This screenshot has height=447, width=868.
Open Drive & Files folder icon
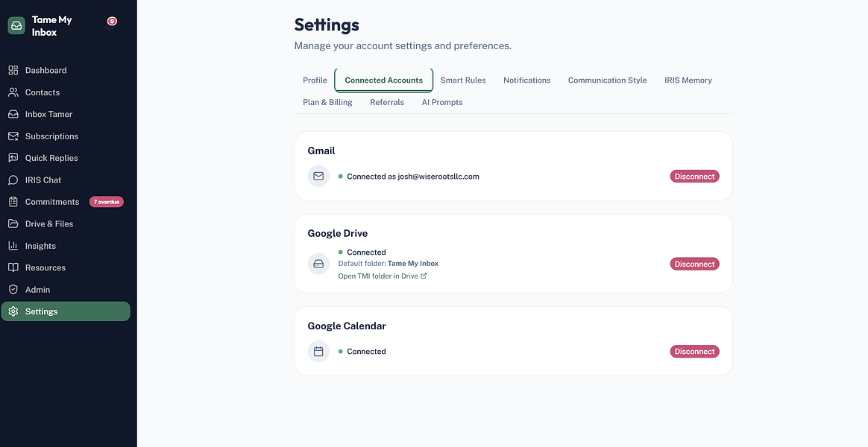coord(13,223)
